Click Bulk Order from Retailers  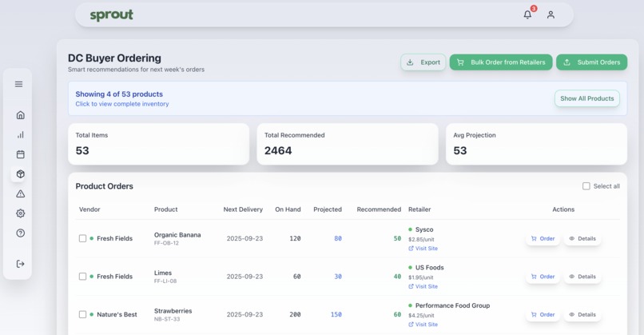click(x=501, y=62)
